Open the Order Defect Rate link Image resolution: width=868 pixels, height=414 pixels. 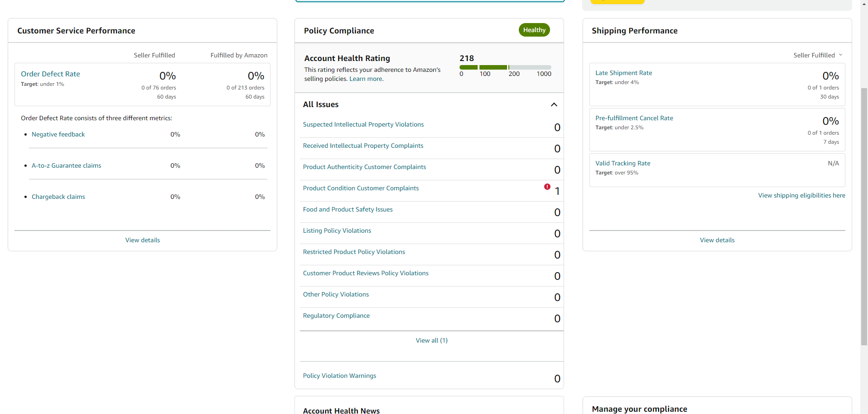50,74
